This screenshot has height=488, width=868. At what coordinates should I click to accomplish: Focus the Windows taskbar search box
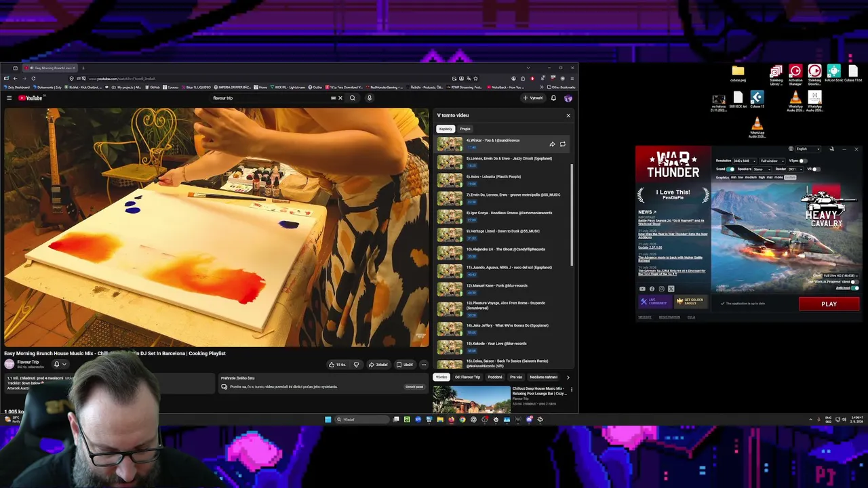pos(361,420)
